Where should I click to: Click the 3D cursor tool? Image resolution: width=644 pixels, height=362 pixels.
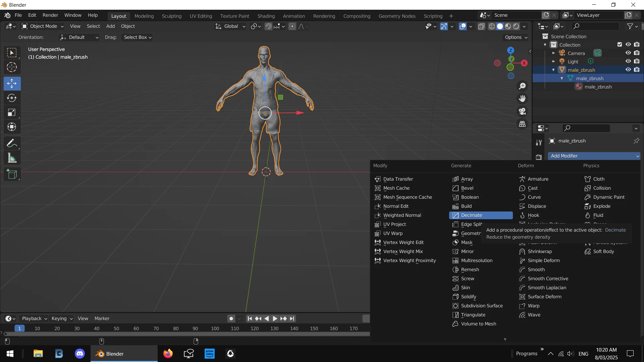12,67
